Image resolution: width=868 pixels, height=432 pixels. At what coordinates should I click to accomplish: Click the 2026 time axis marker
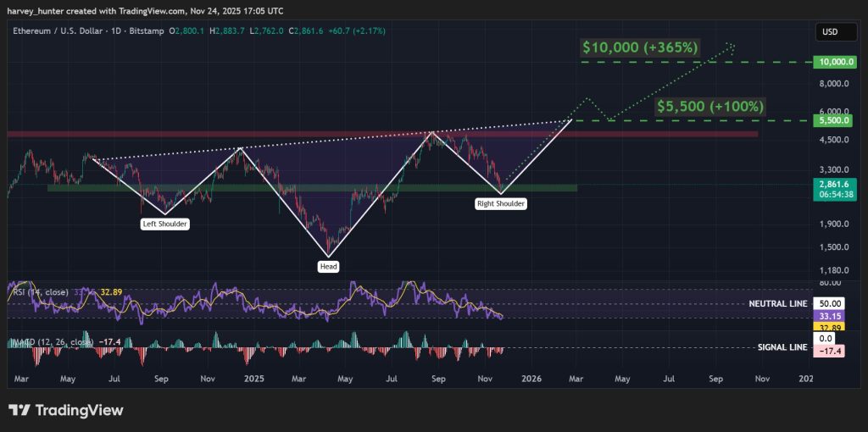(531, 379)
